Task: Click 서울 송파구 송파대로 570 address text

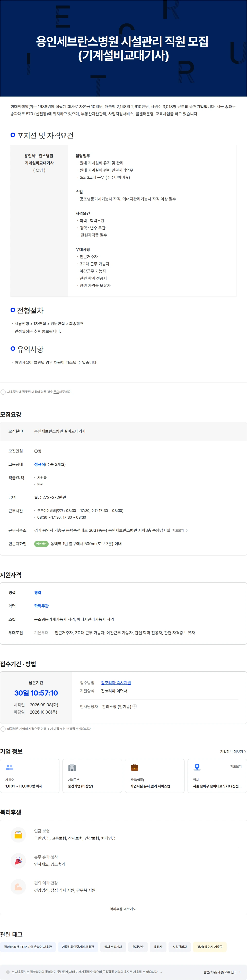Action: 217,786
